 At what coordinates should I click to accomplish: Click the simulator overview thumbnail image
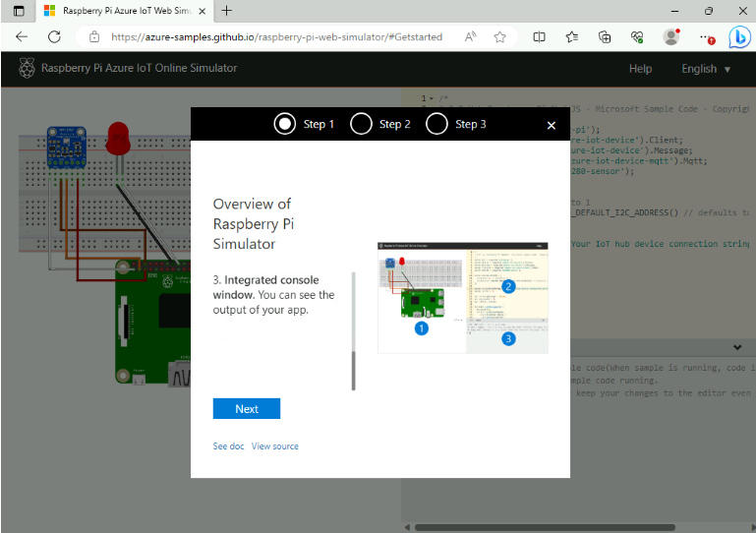tap(463, 298)
